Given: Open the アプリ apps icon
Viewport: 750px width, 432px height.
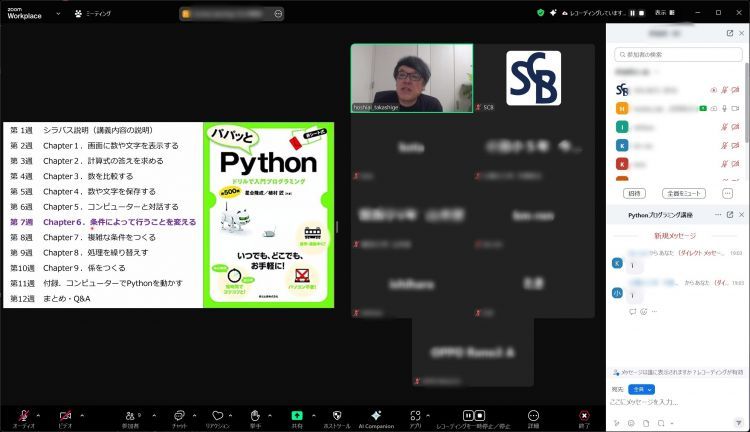Looking at the screenshot, I should [415, 415].
